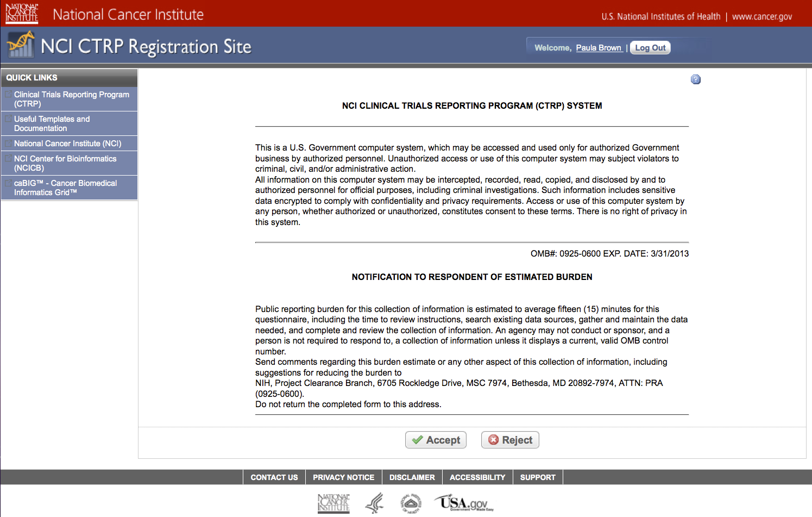Select Privacy Notice in footer menu
This screenshot has height=517, width=812.
coord(344,477)
